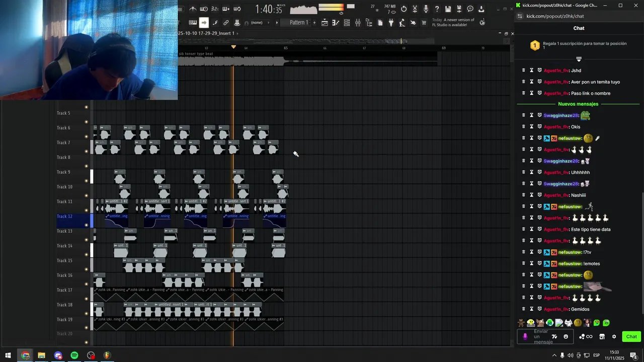
Task: Click the metronome icon
Action: click(x=193, y=9)
